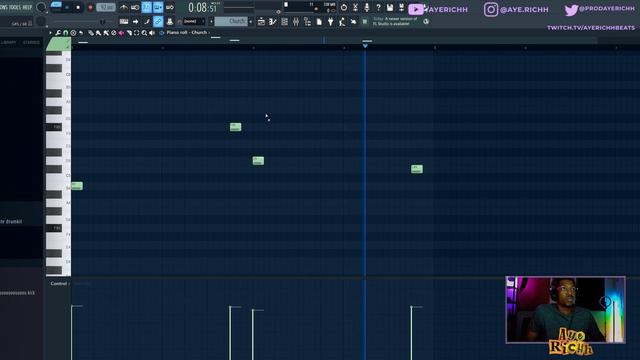Toggle loop recording icon
The height and width of the screenshot is (360, 640).
click(x=169, y=7)
